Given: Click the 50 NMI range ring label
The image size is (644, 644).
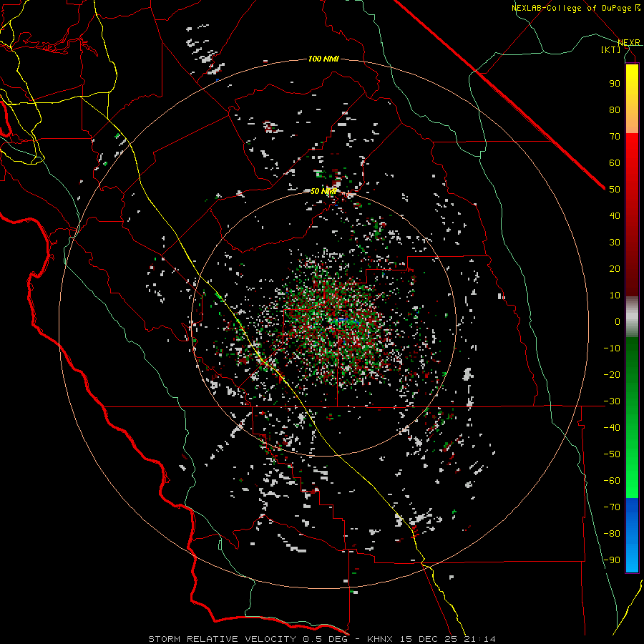Looking at the screenshot, I should tap(323, 191).
